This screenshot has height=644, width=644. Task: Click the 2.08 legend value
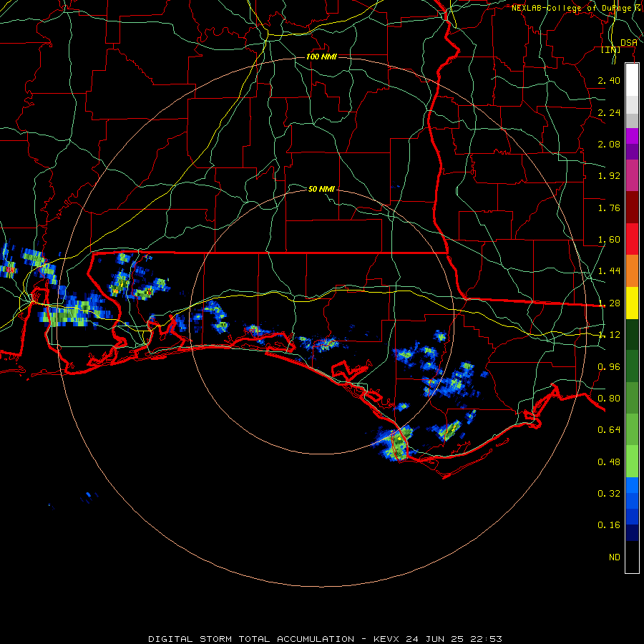point(609,144)
